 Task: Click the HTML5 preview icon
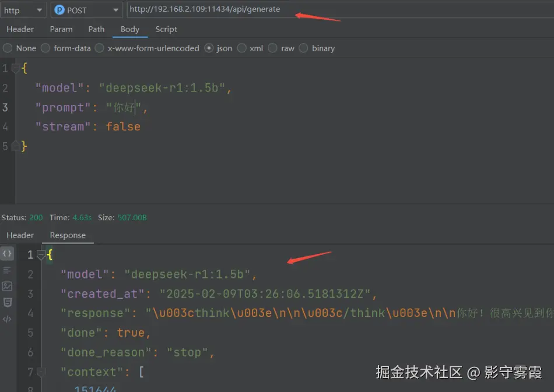7,302
